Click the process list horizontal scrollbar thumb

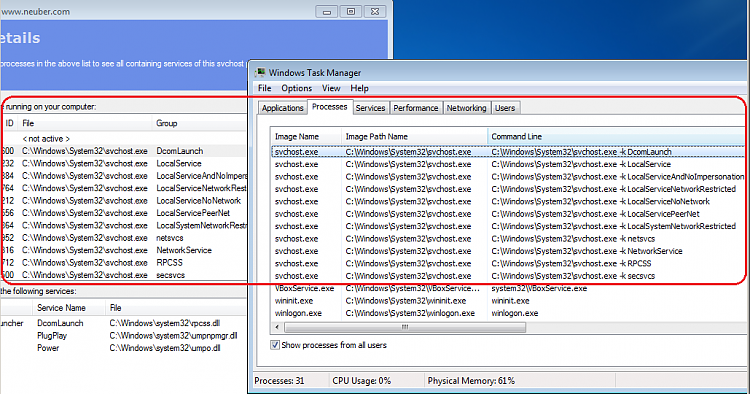[405, 327]
